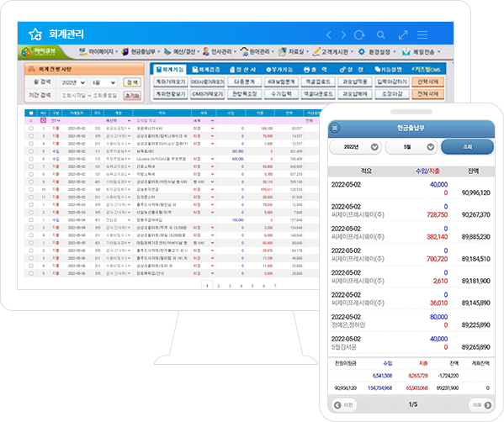Open the 세목 dropdown in row NO 9
The width and height of the screenshot is (504, 422).
(204, 182)
